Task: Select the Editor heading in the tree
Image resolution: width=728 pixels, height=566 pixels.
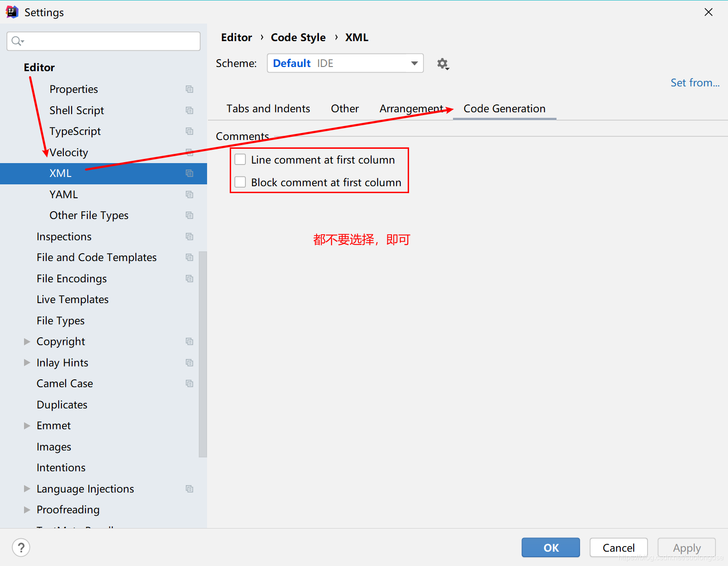Action: 39,67
